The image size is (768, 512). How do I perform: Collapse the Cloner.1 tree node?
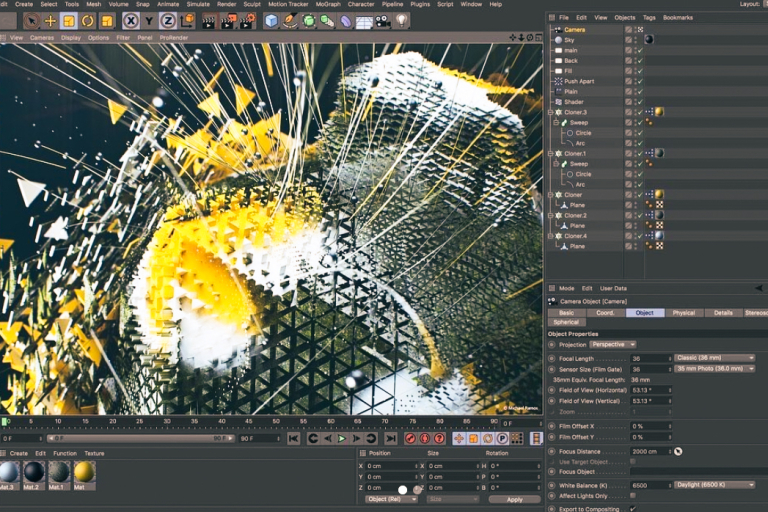551,153
